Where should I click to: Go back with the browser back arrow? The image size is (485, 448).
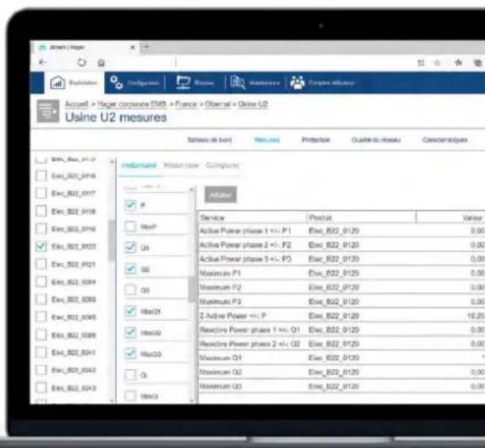[x=42, y=63]
